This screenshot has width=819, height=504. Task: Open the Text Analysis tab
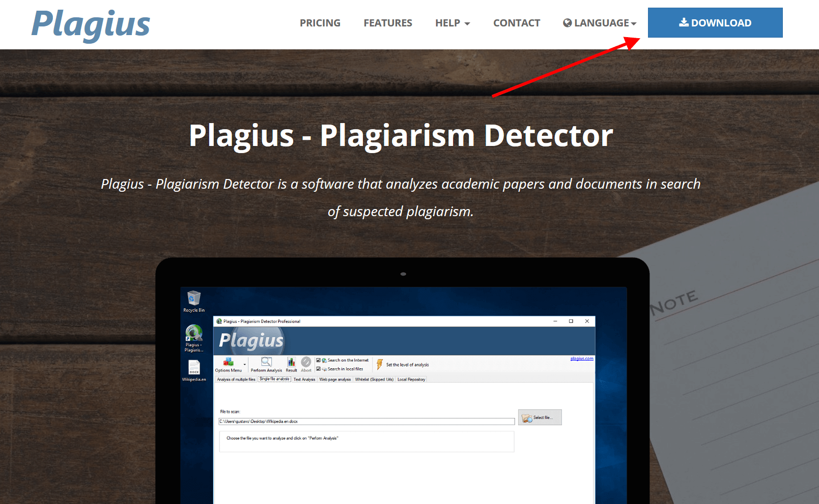pyautogui.click(x=304, y=379)
